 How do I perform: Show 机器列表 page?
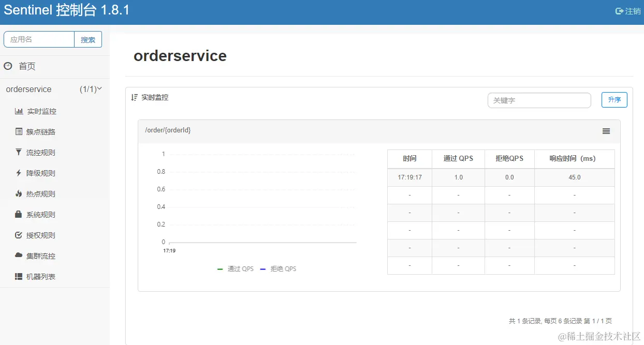point(41,277)
